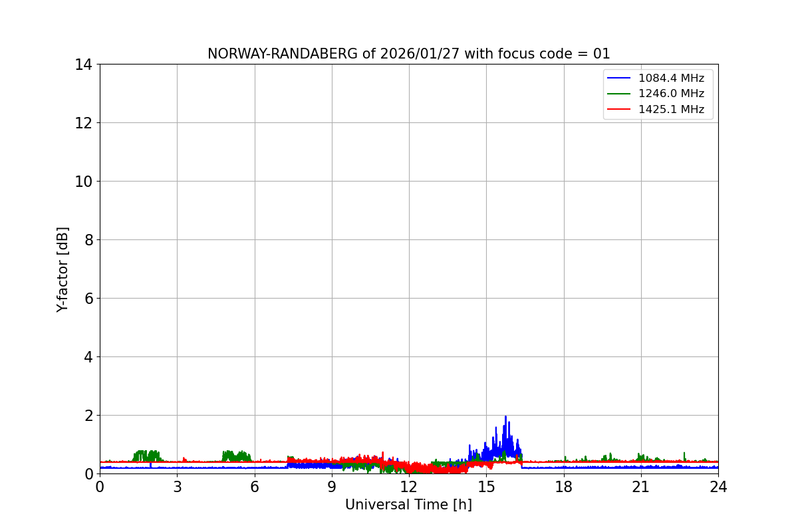Click x-axis tick label 3
The height and width of the screenshot is (532, 798).
[x=177, y=487]
